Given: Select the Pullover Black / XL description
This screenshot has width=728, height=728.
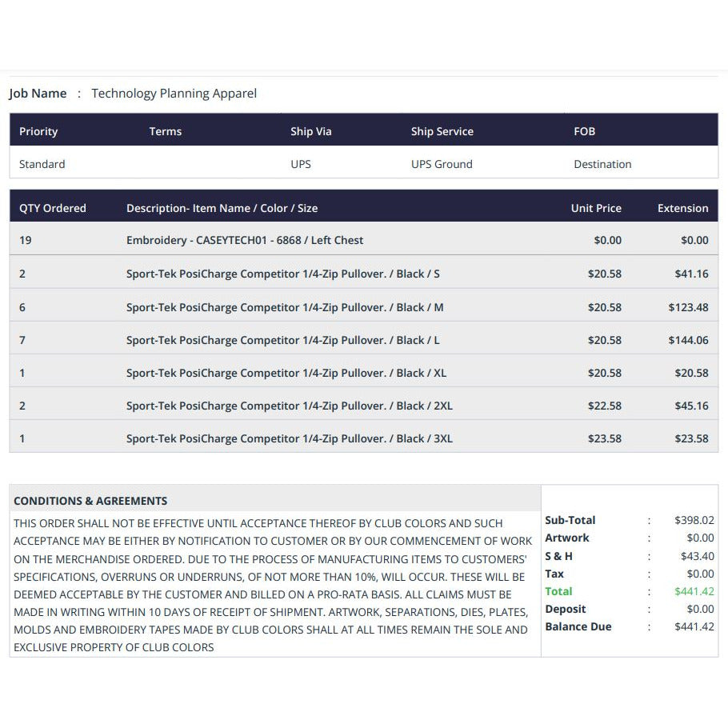Looking at the screenshot, I should pyautogui.click(x=286, y=373).
